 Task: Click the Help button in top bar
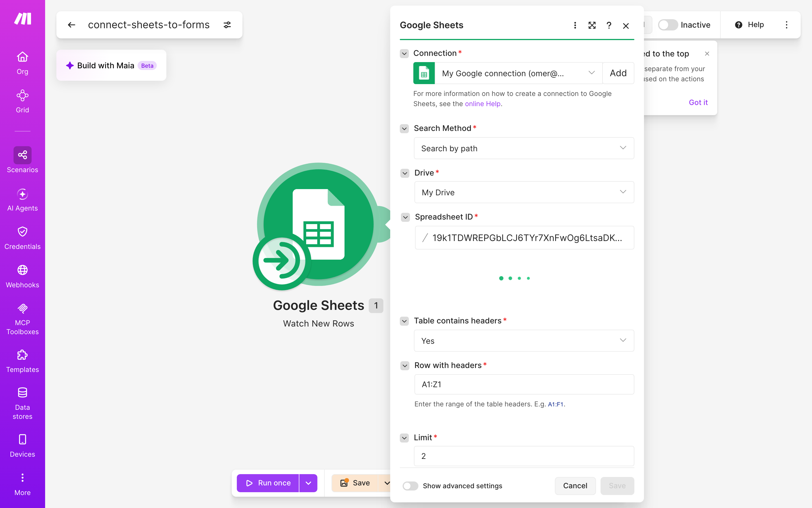coord(749,25)
